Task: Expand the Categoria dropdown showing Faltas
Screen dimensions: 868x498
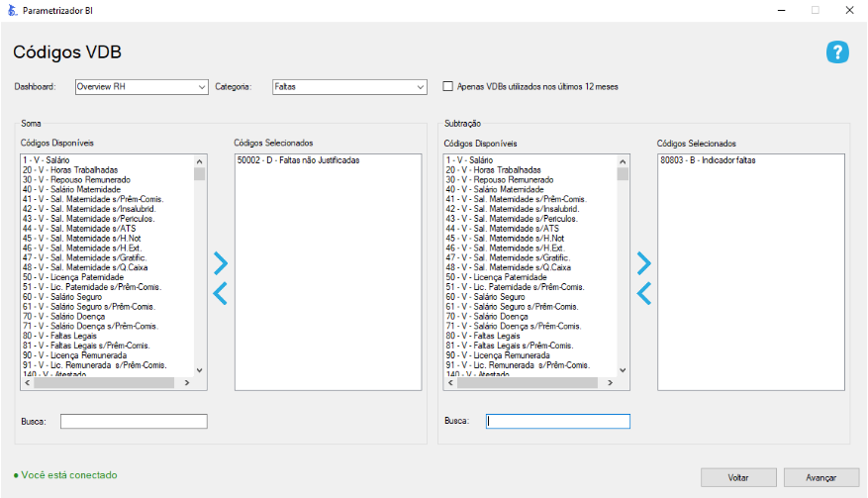Action: click(x=349, y=87)
